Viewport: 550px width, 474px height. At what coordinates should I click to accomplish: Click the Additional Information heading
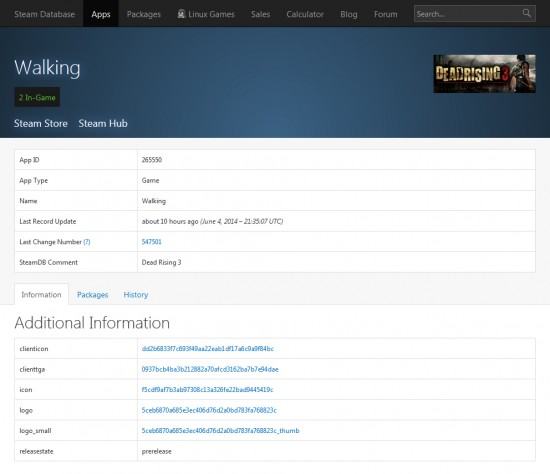[92, 322]
